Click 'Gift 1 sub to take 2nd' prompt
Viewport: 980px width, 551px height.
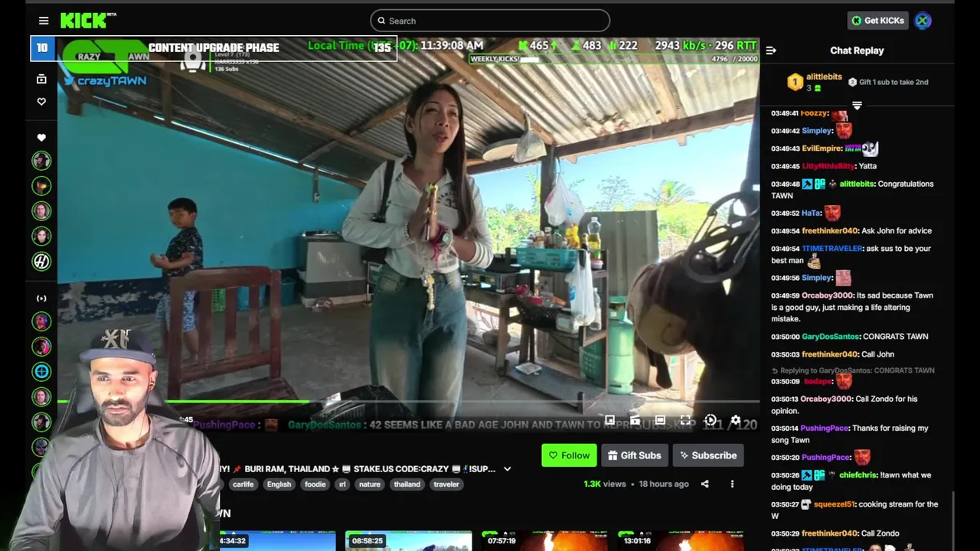pos(887,82)
